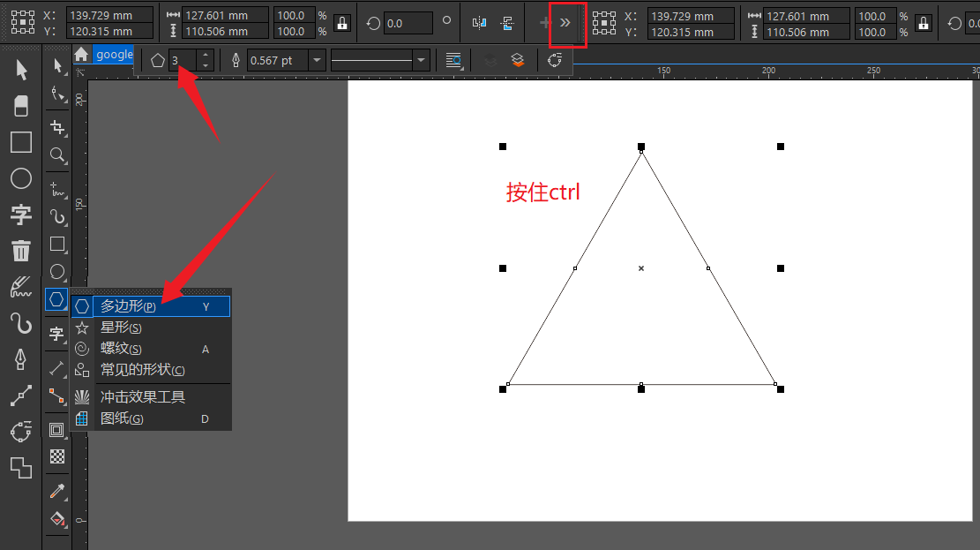Select the Crop tool
This screenshot has height=550, width=980.
pyautogui.click(x=57, y=128)
